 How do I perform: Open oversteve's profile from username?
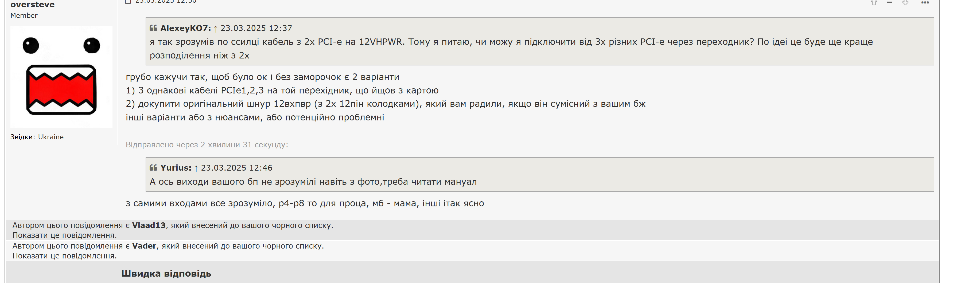(33, 5)
